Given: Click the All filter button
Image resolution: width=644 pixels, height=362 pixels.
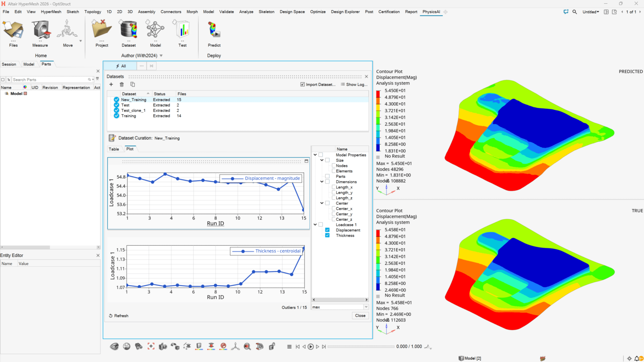Looking at the screenshot, I should coord(120,66).
